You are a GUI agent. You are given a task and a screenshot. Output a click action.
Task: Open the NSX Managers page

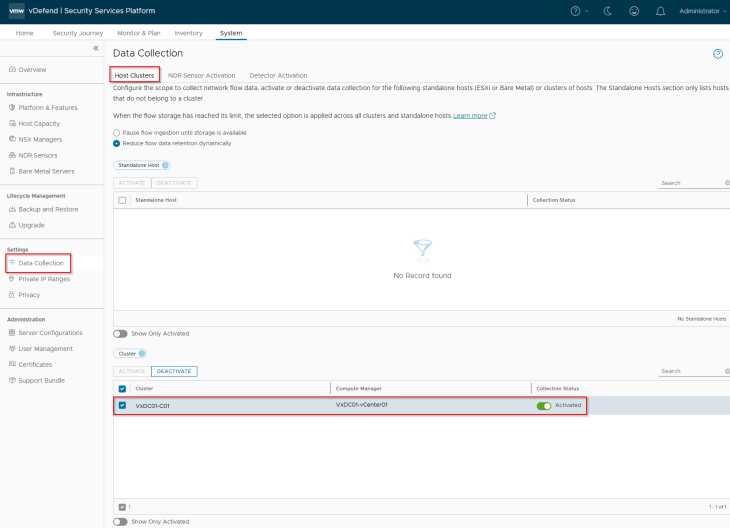[40, 139]
